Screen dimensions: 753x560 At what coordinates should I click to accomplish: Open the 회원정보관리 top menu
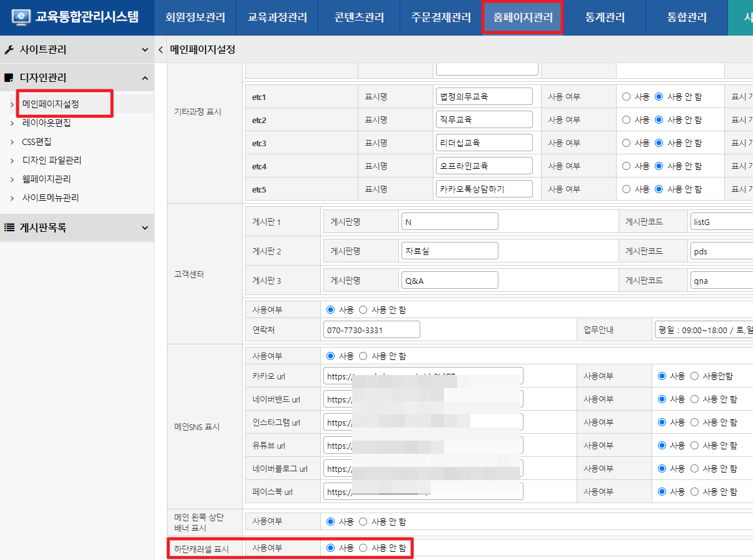[195, 17]
